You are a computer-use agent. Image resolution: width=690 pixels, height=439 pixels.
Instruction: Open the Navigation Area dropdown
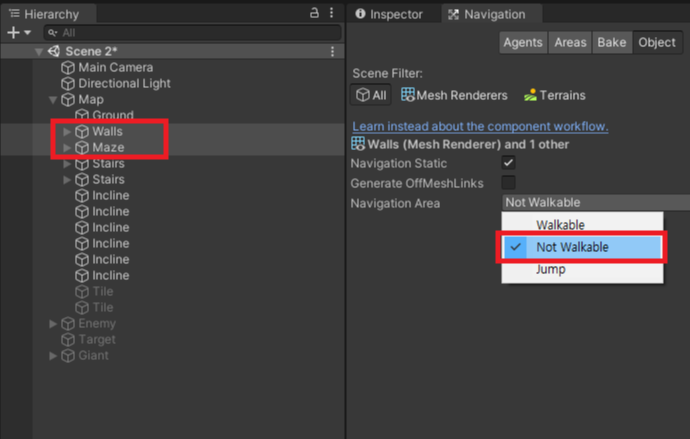tap(596, 202)
